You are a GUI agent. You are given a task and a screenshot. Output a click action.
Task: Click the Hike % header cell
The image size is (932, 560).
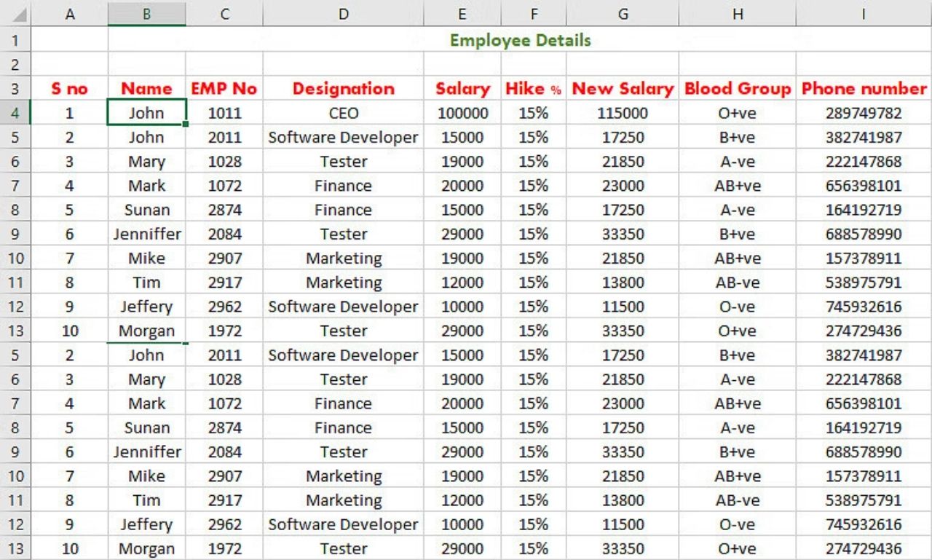tap(534, 88)
